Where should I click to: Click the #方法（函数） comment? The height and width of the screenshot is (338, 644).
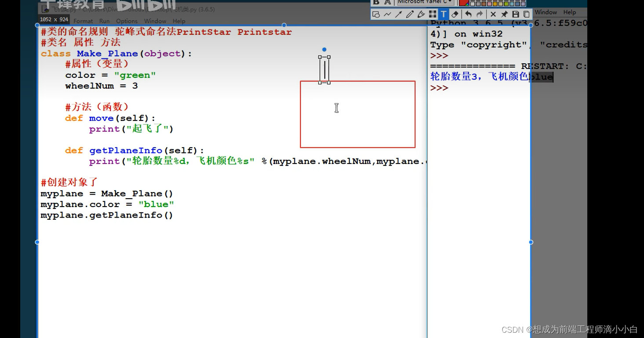point(97,107)
